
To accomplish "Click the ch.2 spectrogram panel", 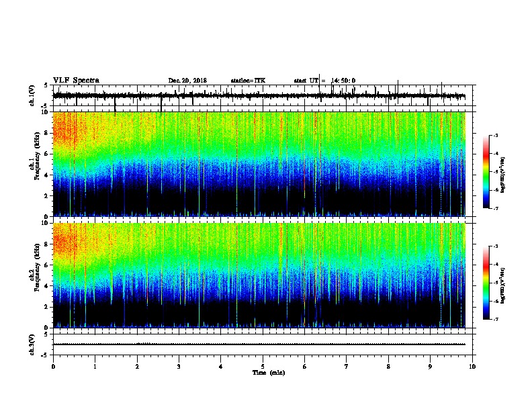I will click(x=259, y=275).
